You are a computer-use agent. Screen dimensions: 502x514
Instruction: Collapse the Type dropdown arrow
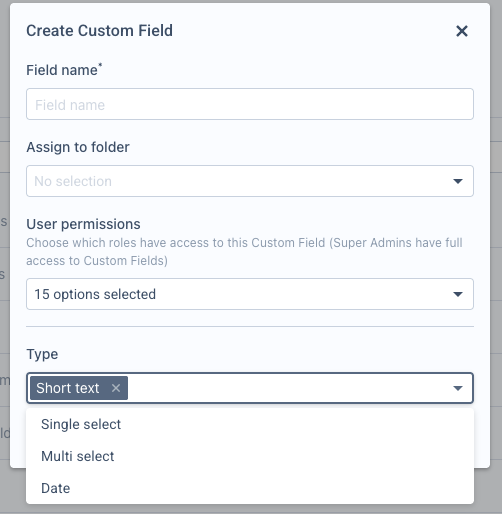point(458,388)
